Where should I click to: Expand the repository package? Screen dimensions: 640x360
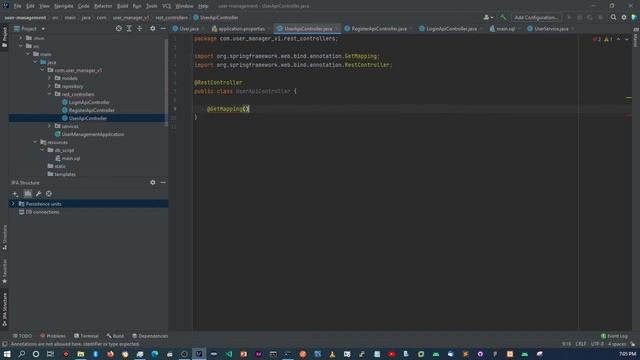click(x=50, y=86)
